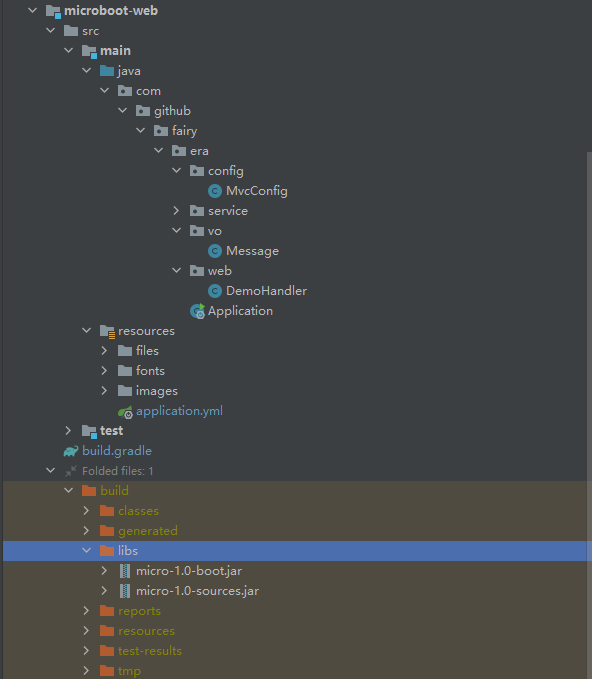Screen dimensions: 592x679
Task: Expand the reports folder arrow
Action: click(86, 611)
